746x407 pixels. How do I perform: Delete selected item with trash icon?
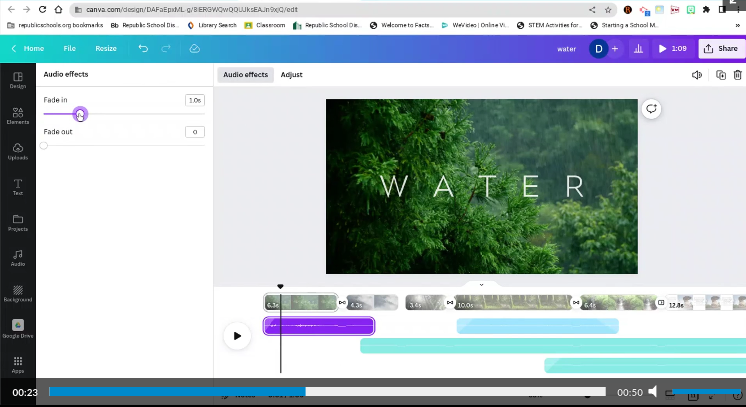(738, 75)
